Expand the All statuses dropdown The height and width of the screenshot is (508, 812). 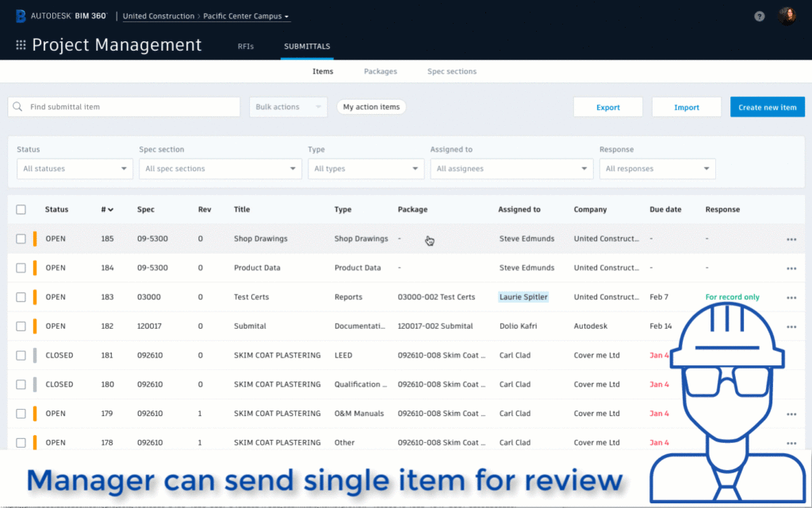click(x=75, y=169)
